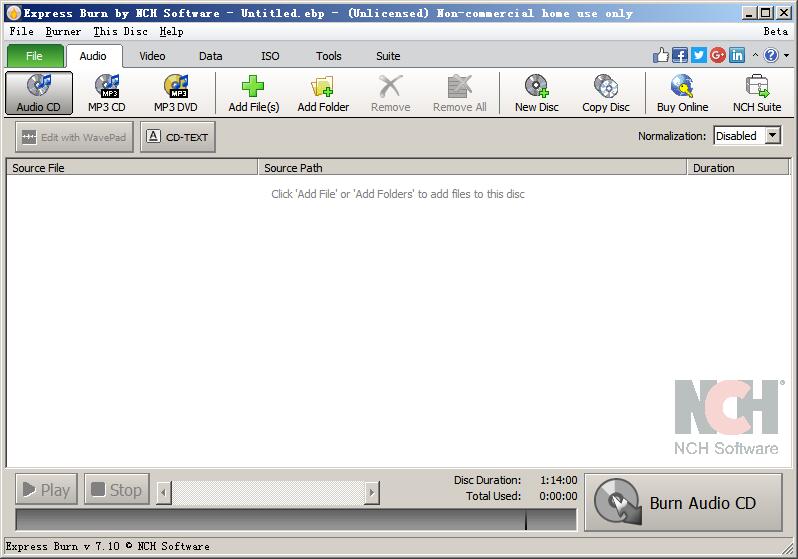Click the Express Burn v 7.10 status text
Screen dimensions: 798x559
(108, 546)
